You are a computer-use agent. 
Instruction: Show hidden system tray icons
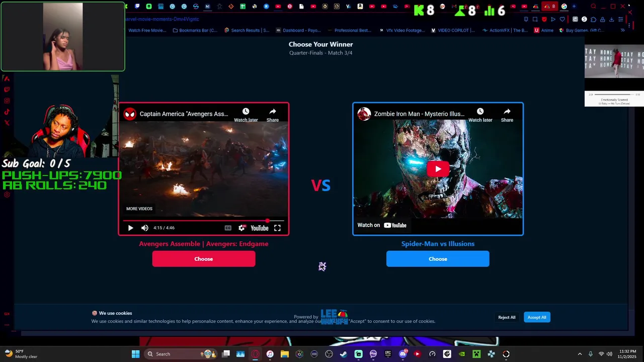click(x=580, y=354)
